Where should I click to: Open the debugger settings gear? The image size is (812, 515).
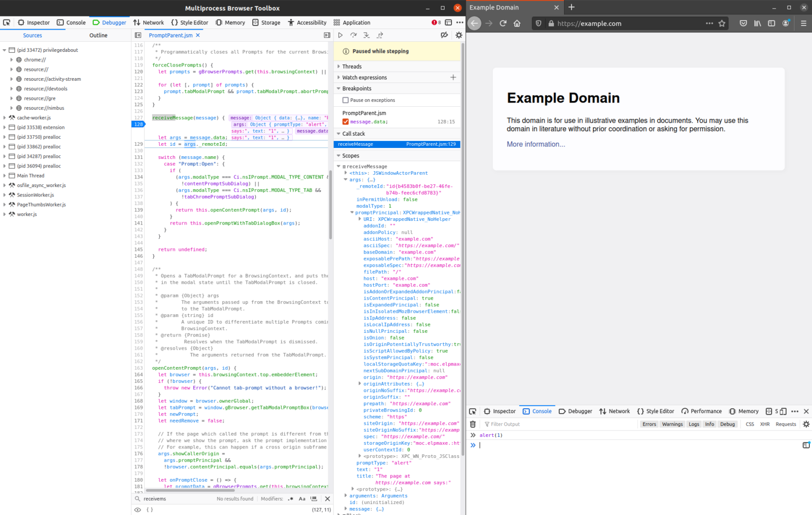point(458,35)
